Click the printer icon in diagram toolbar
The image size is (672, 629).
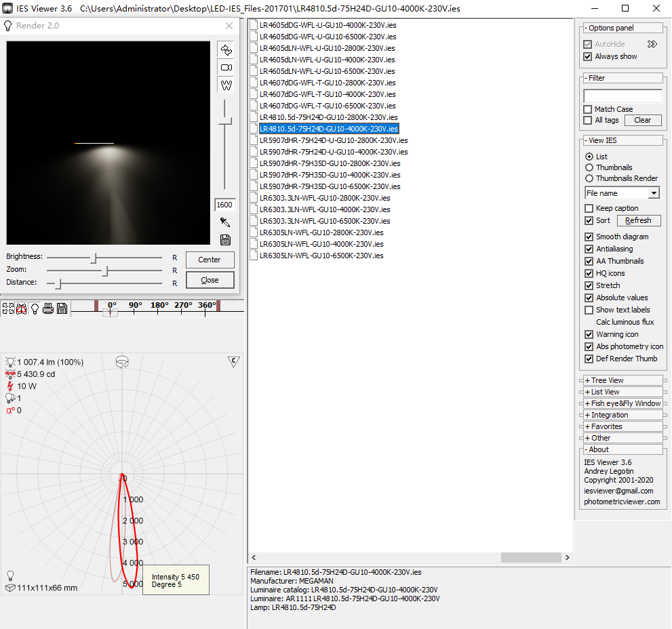coord(48,309)
